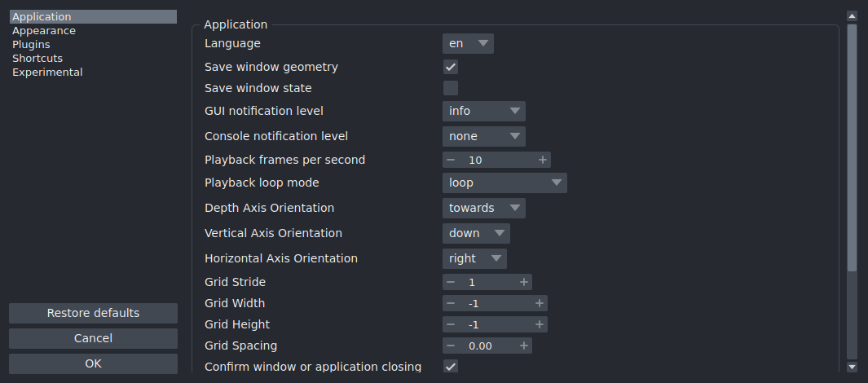Image resolution: width=868 pixels, height=383 pixels.
Task: Click Restore defaults button
Action: (93, 313)
